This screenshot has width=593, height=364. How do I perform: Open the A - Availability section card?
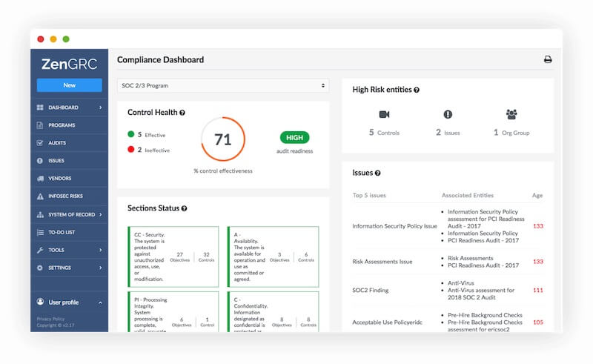click(273, 257)
